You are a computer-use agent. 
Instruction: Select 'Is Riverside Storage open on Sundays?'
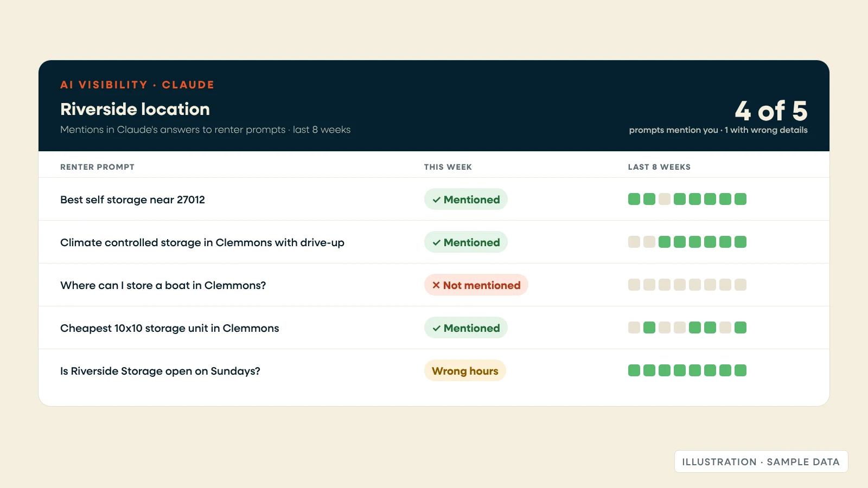160,371
